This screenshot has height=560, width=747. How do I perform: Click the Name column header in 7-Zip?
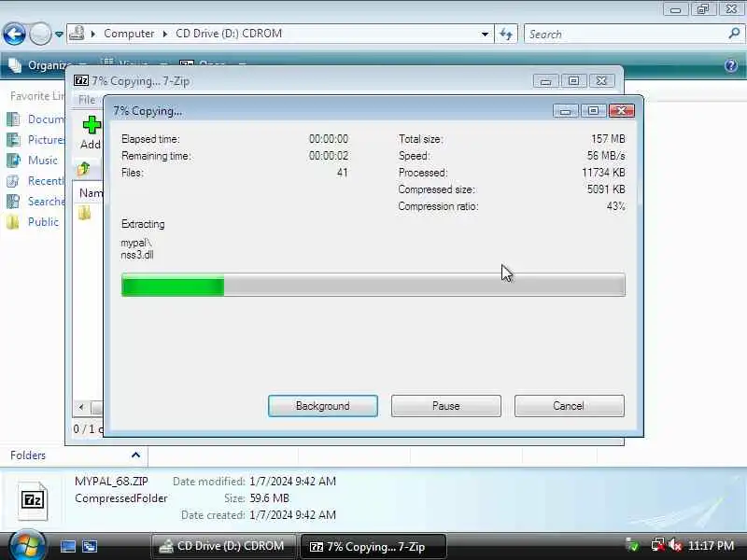pyautogui.click(x=90, y=193)
